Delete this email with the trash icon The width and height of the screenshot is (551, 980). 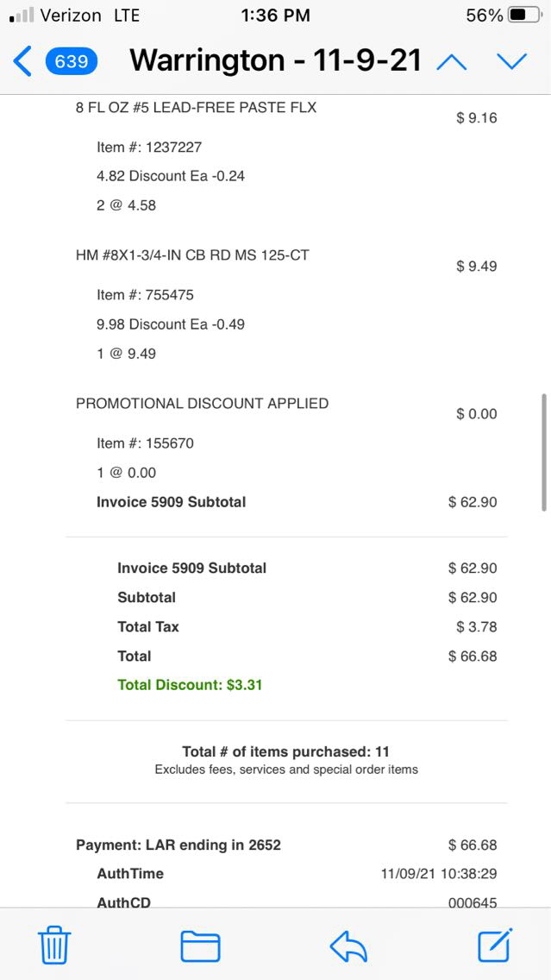[54, 945]
